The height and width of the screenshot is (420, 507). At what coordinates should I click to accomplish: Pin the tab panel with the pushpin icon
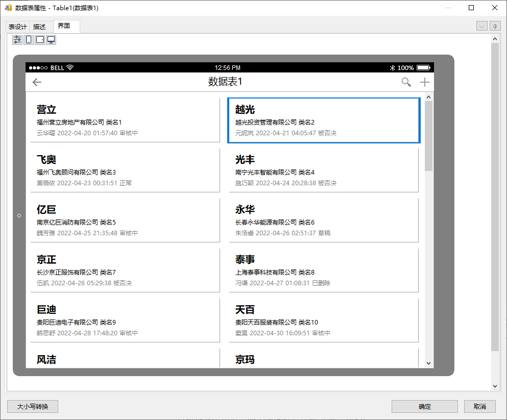point(495,27)
